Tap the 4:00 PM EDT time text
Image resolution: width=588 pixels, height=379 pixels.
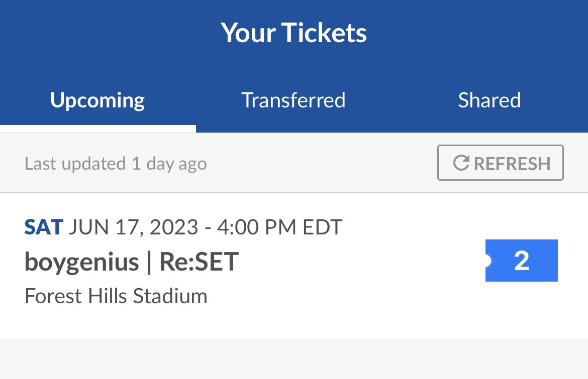pos(279,227)
